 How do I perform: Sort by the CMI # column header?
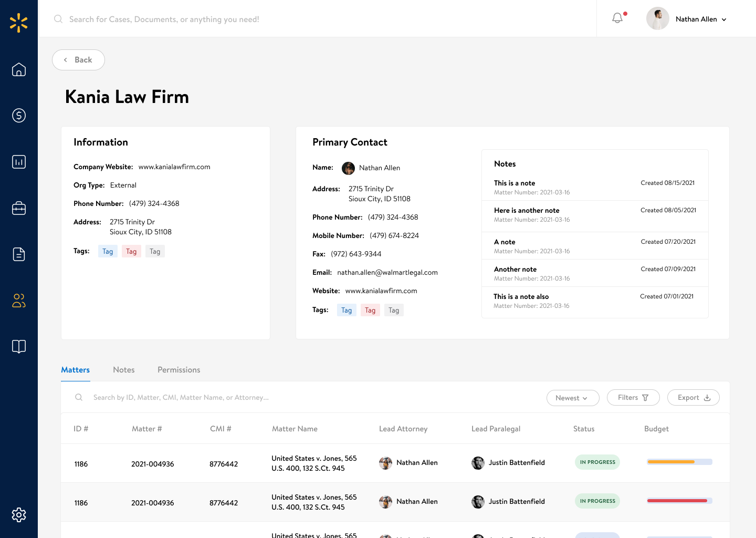[220, 429]
